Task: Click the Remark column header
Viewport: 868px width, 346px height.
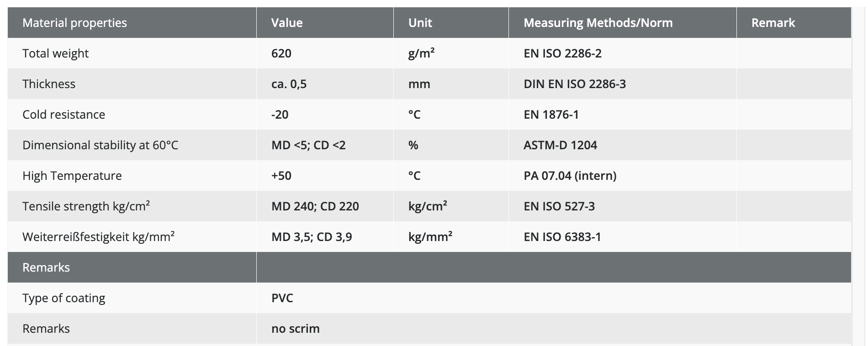Action: tap(773, 23)
